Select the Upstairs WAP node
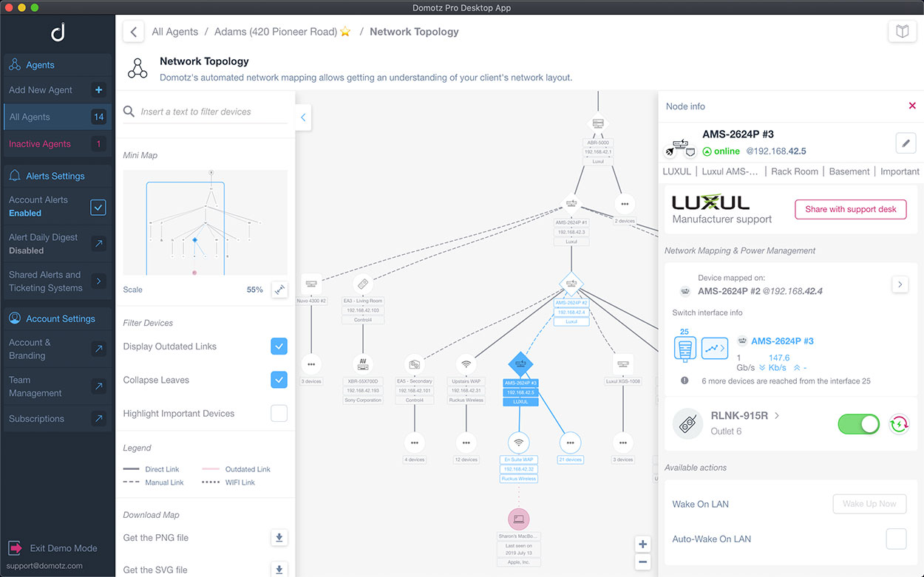The height and width of the screenshot is (577, 924). (466, 363)
